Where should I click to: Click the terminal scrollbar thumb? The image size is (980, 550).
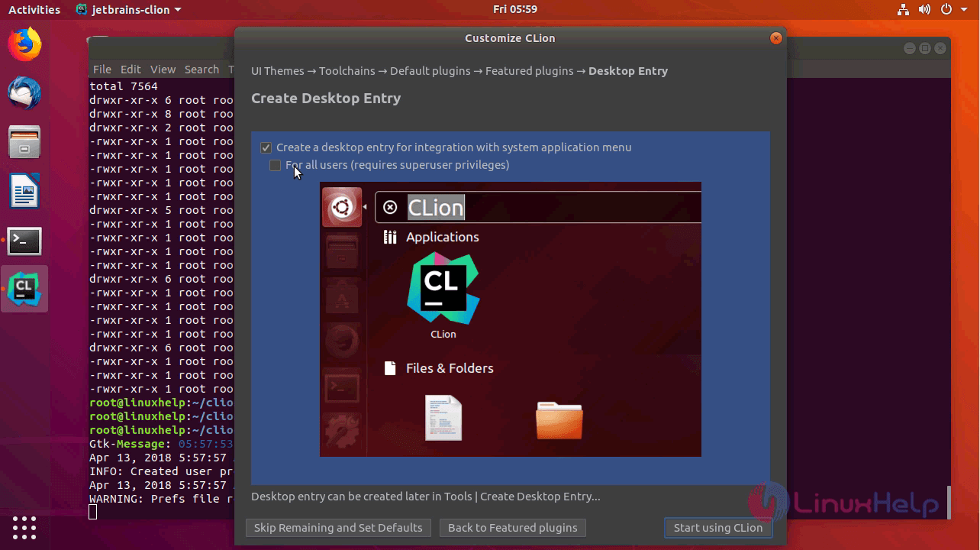tap(949, 501)
